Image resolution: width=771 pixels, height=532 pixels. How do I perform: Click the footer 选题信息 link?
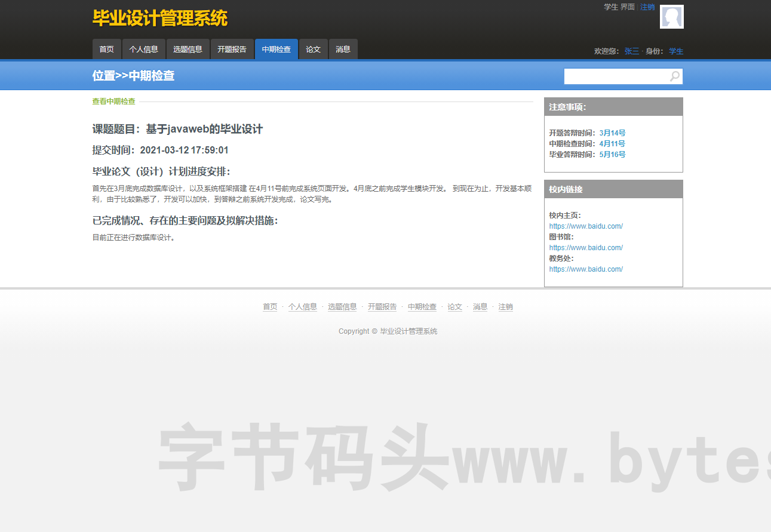point(342,307)
